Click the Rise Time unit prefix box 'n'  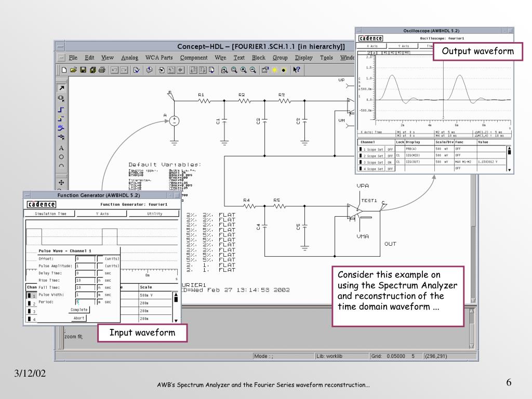pos(100,280)
